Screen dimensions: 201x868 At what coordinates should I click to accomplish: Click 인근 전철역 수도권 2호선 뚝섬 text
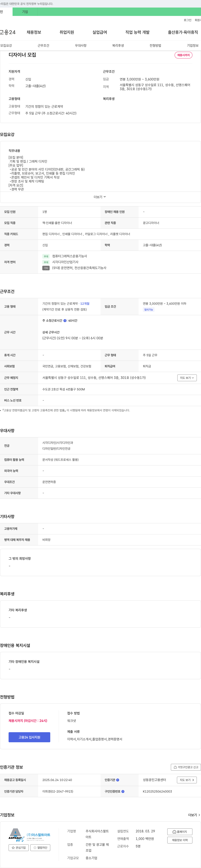tap(64, 390)
